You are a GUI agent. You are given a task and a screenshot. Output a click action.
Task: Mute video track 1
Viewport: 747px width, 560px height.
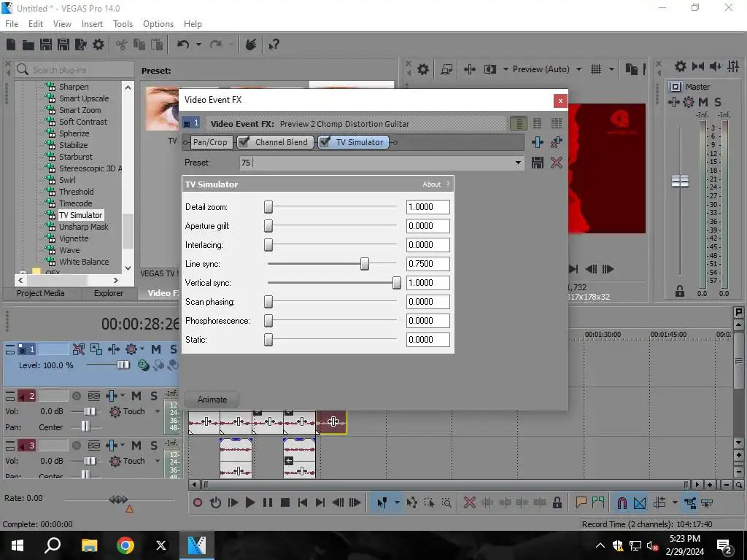pyautogui.click(x=156, y=349)
